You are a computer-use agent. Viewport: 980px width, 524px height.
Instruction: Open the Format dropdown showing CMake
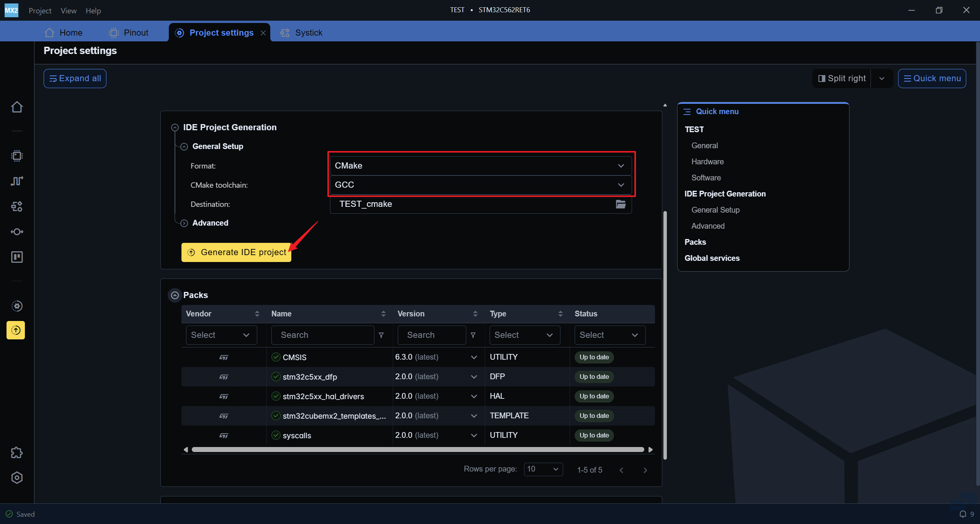480,166
